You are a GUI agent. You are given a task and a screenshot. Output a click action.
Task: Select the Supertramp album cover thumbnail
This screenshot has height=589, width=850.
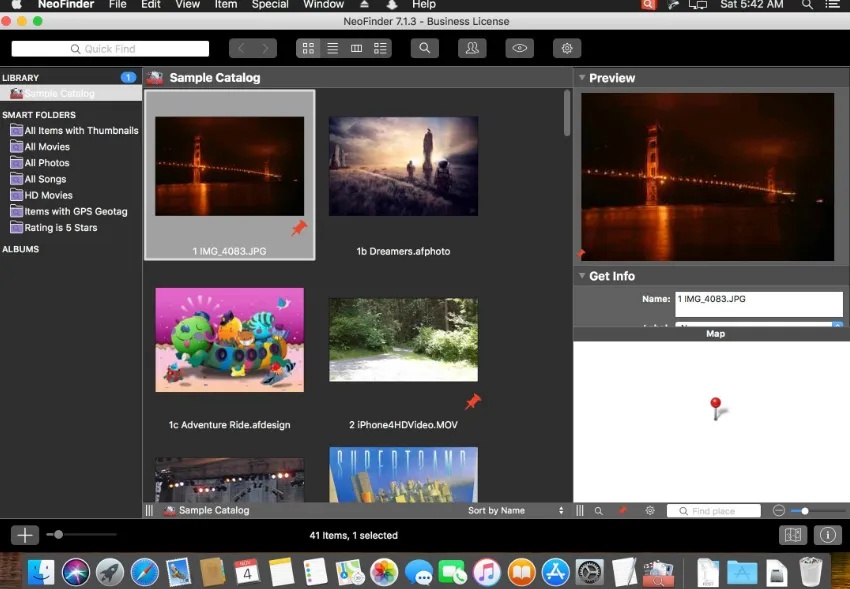pyautogui.click(x=403, y=475)
